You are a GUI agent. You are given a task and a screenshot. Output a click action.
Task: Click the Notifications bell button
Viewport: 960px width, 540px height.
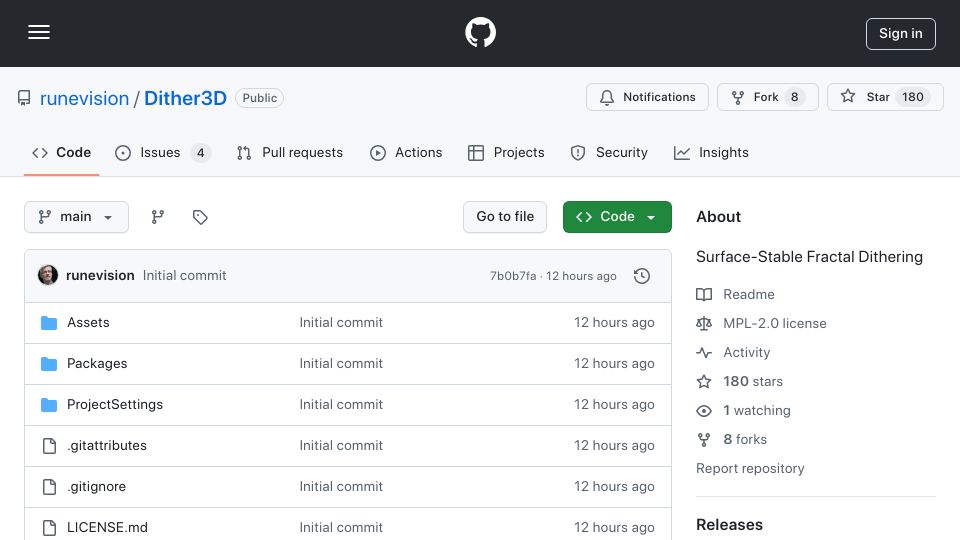(647, 97)
